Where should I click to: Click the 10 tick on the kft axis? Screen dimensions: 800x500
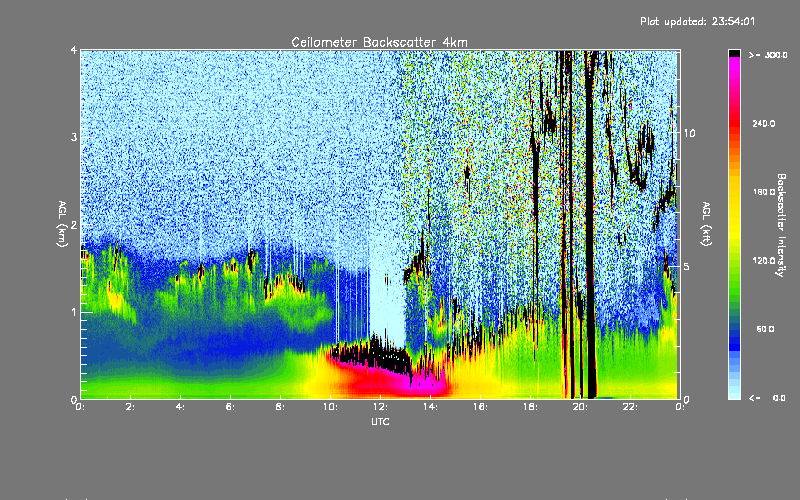pyautogui.click(x=689, y=133)
